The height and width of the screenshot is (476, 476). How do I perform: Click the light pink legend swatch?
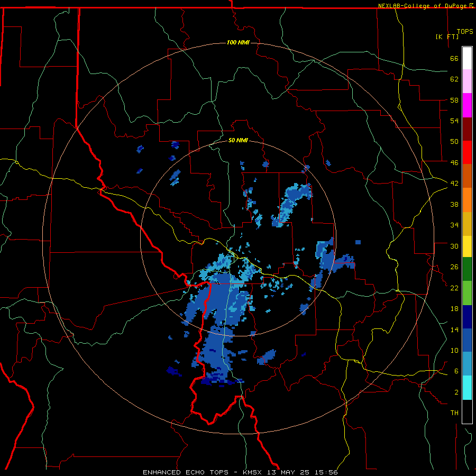coord(467,81)
